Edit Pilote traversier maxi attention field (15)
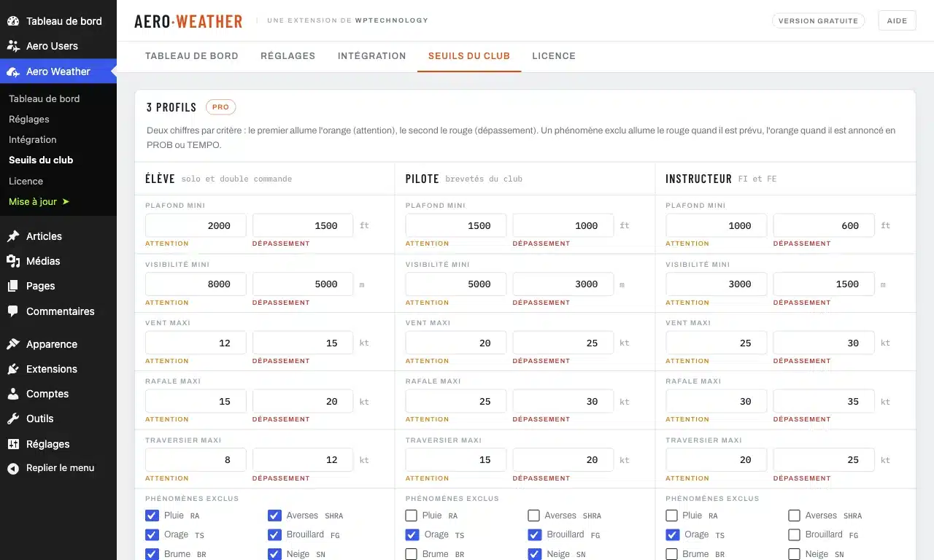 click(x=456, y=460)
